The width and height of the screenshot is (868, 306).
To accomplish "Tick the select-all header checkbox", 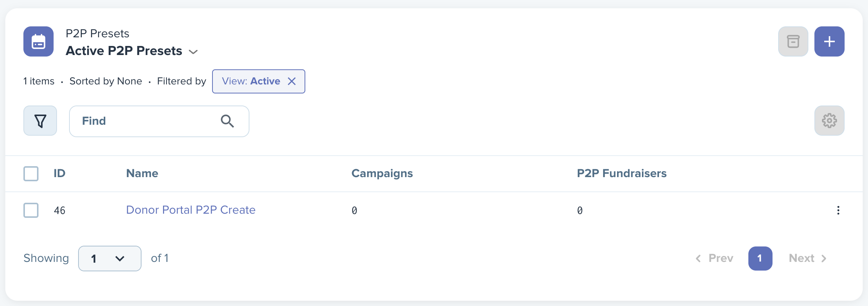I will point(31,174).
